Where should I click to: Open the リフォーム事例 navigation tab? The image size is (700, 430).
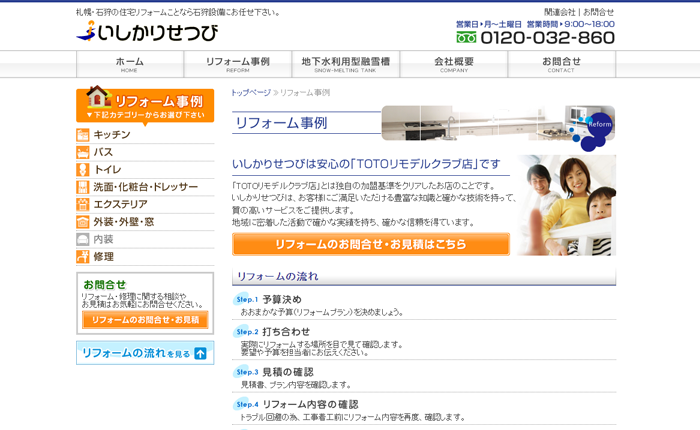[238, 64]
